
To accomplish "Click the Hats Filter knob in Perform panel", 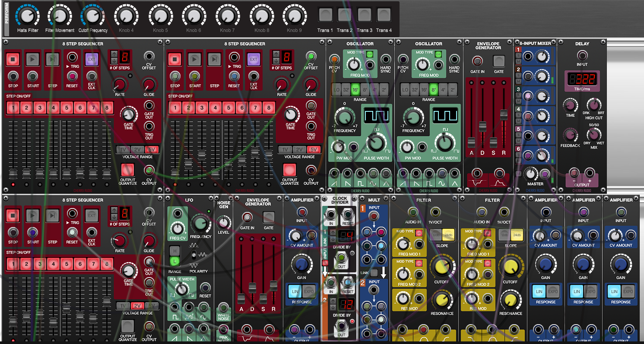I will 28,16.
